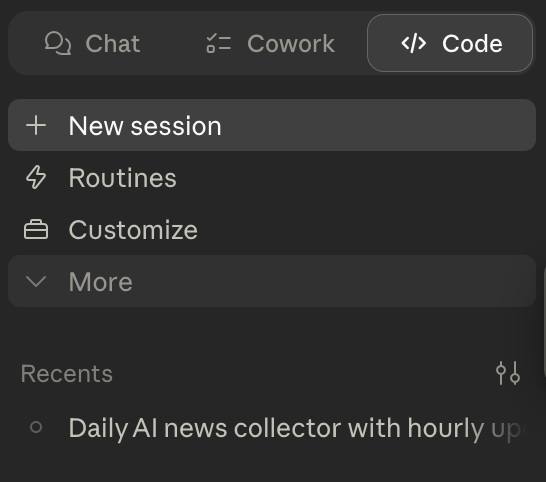Click the sidebar scrollbar on right edge
Image resolution: width=546 pixels, height=482 pixels.
(x=544, y=320)
